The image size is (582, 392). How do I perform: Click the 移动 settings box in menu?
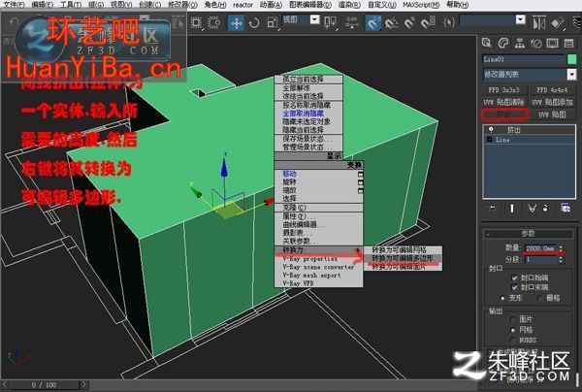point(361,174)
